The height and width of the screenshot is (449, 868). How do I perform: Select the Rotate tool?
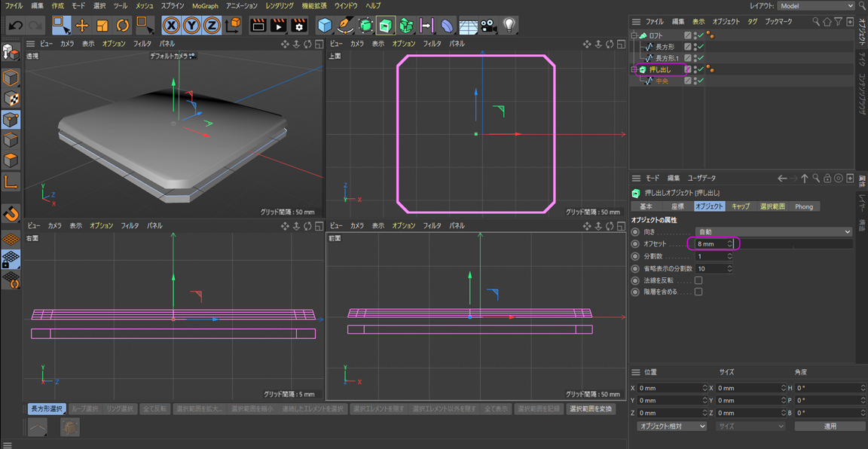122,26
